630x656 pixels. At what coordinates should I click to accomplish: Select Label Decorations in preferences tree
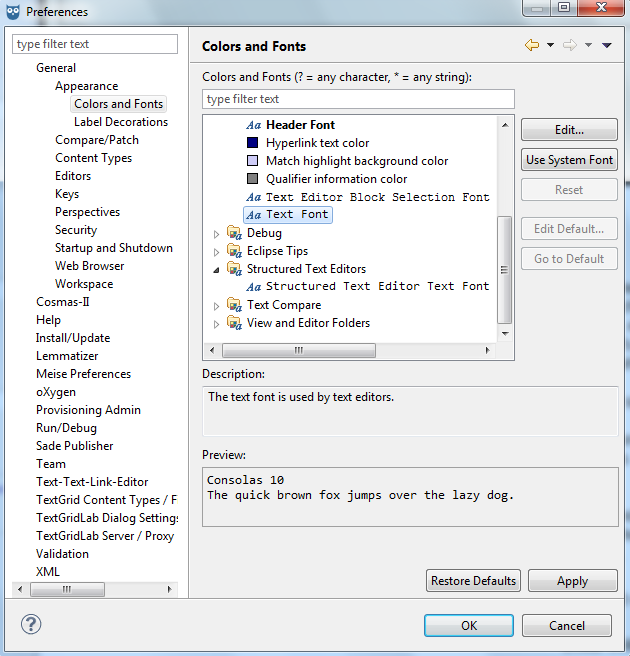[x=121, y=122]
